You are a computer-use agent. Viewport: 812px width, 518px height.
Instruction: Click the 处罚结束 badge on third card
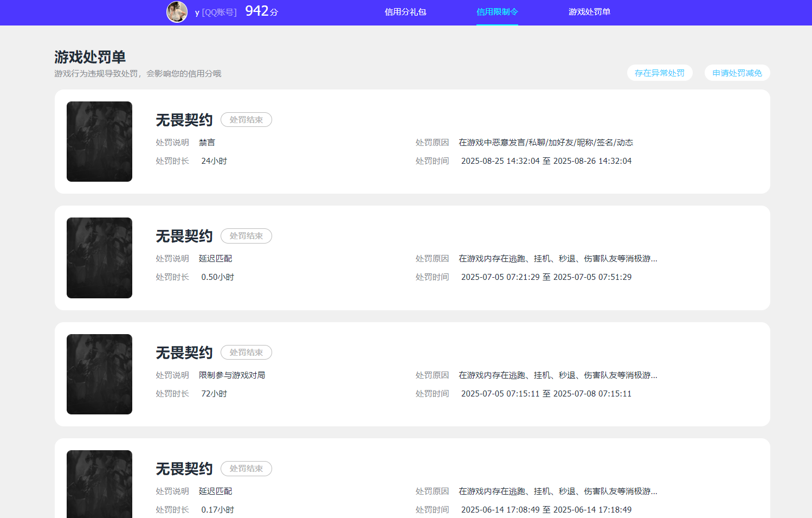click(246, 352)
